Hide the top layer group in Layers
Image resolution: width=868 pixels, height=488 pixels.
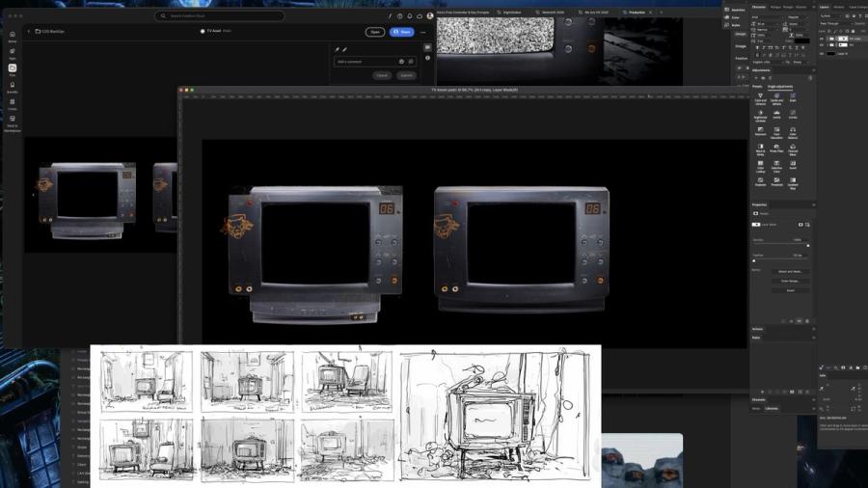821,39
